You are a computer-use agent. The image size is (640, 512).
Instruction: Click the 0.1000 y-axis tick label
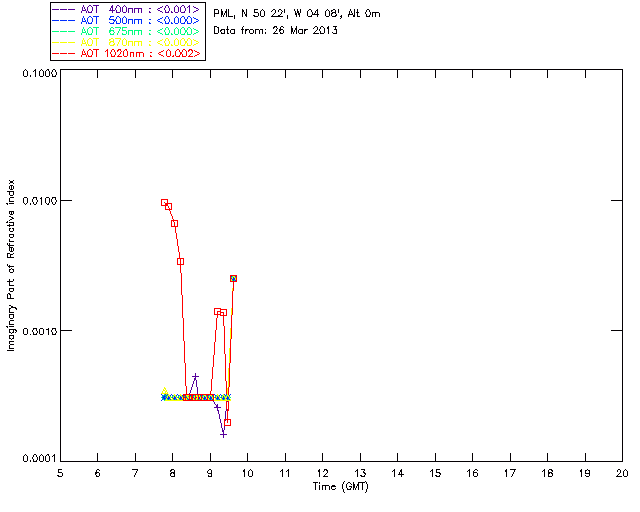(x=39, y=73)
